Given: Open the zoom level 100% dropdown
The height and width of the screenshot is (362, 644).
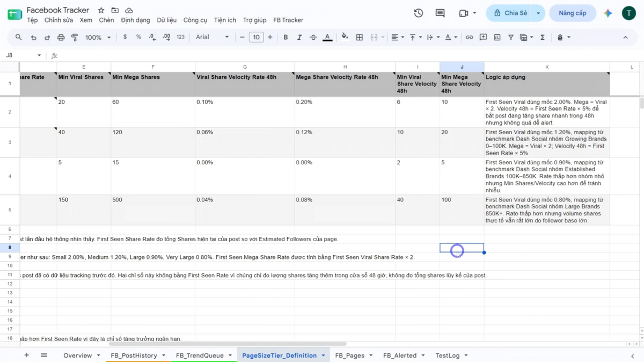Looking at the screenshot, I should [98, 37].
